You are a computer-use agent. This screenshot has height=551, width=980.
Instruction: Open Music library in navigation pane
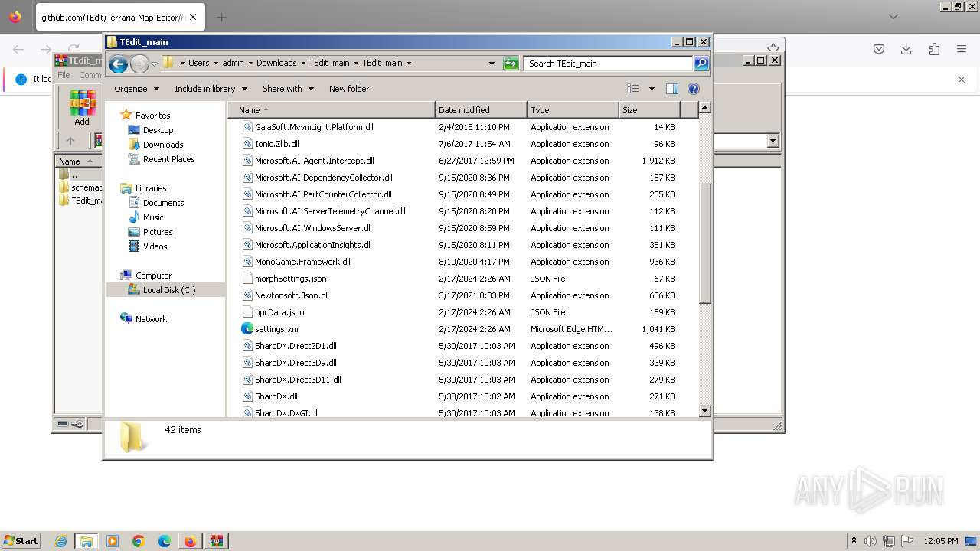click(x=153, y=217)
